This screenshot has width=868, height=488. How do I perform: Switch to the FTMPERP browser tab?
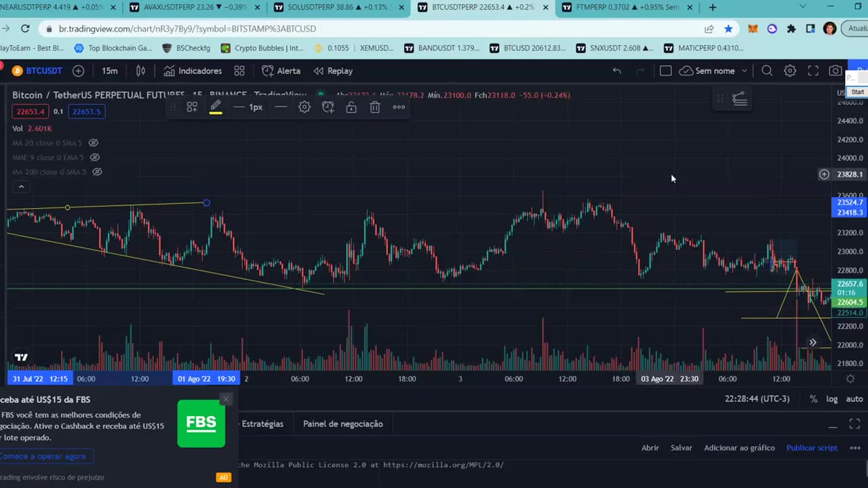tap(627, 7)
